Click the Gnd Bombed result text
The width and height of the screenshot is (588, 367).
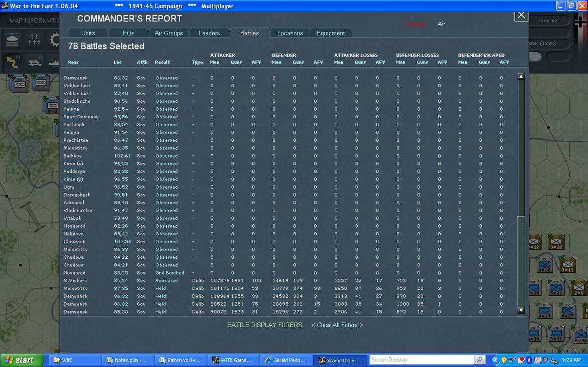click(x=170, y=273)
